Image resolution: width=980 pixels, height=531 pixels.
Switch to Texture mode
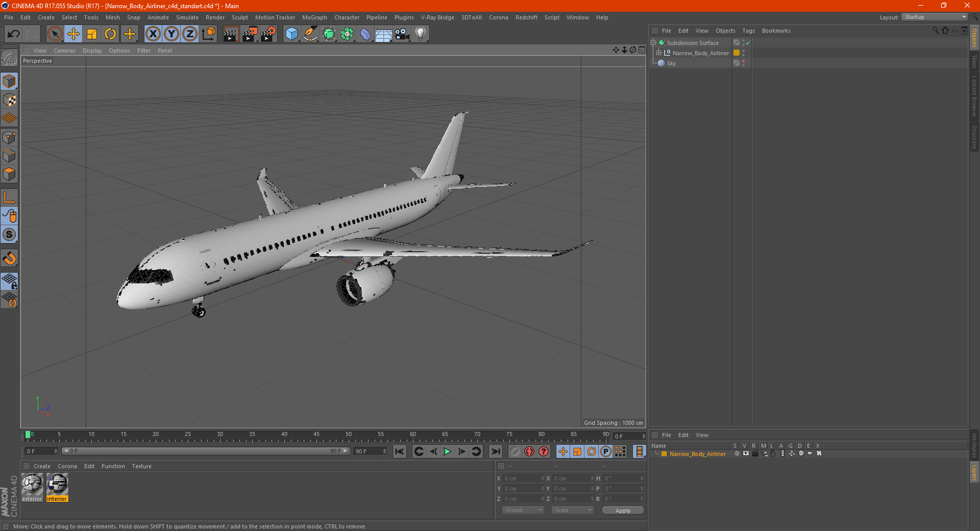click(10, 100)
